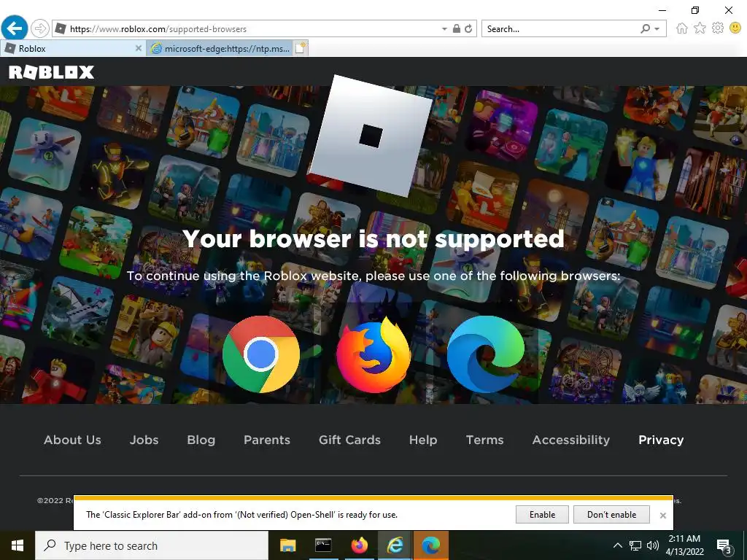Screen dimensions: 747x560
Task: Click the Google Chrome browser icon
Action: 261,354
